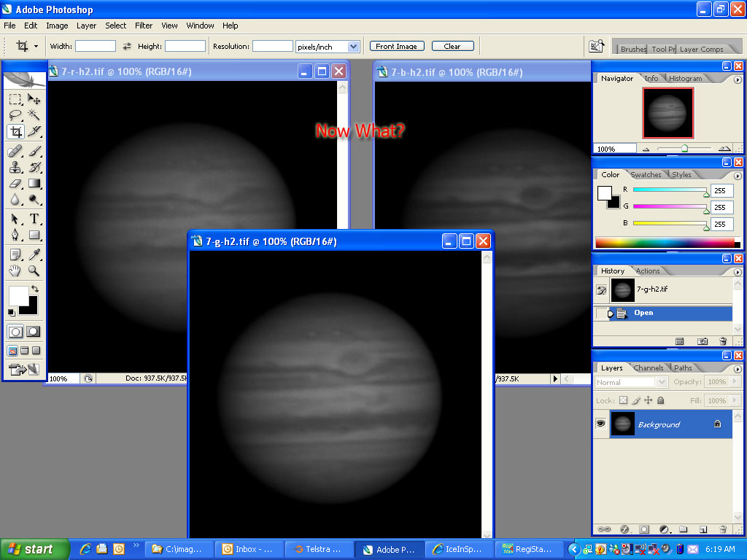The height and width of the screenshot is (560, 747).
Task: Select the Eyedropper tool
Action: pyautogui.click(x=34, y=254)
